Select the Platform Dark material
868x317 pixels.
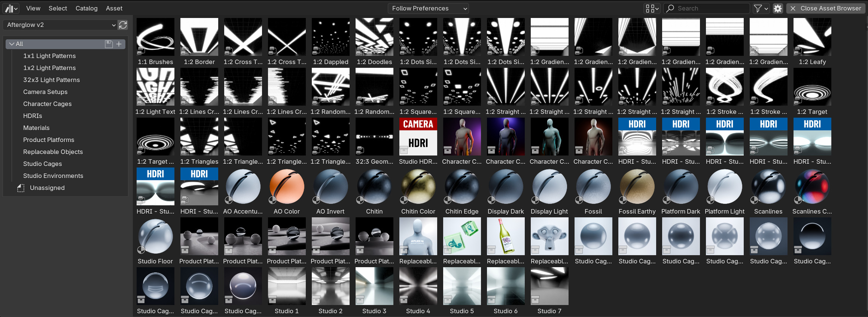click(681, 191)
